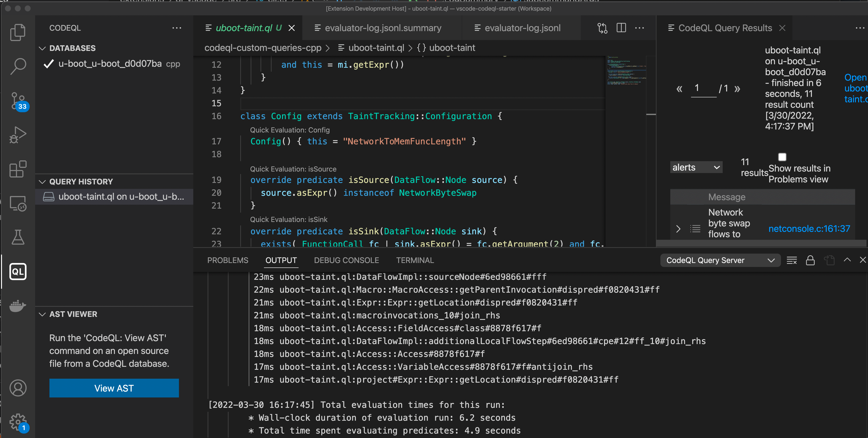Open the alerts result set dropdown
The width and height of the screenshot is (868, 438).
click(x=696, y=167)
